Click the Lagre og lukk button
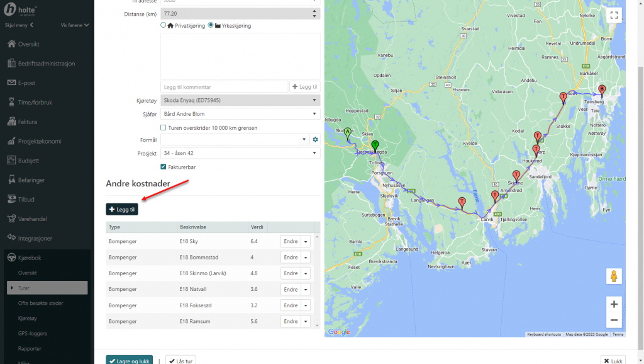The image size is (644, 364). click(129, 361)
